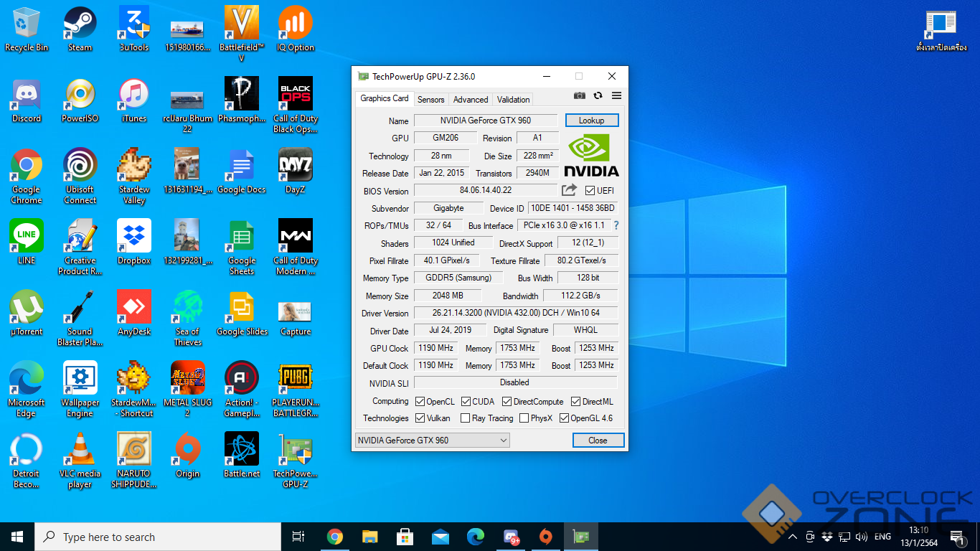Select the Discord desktop icon

pyautogui.click(x=27, y=100)
